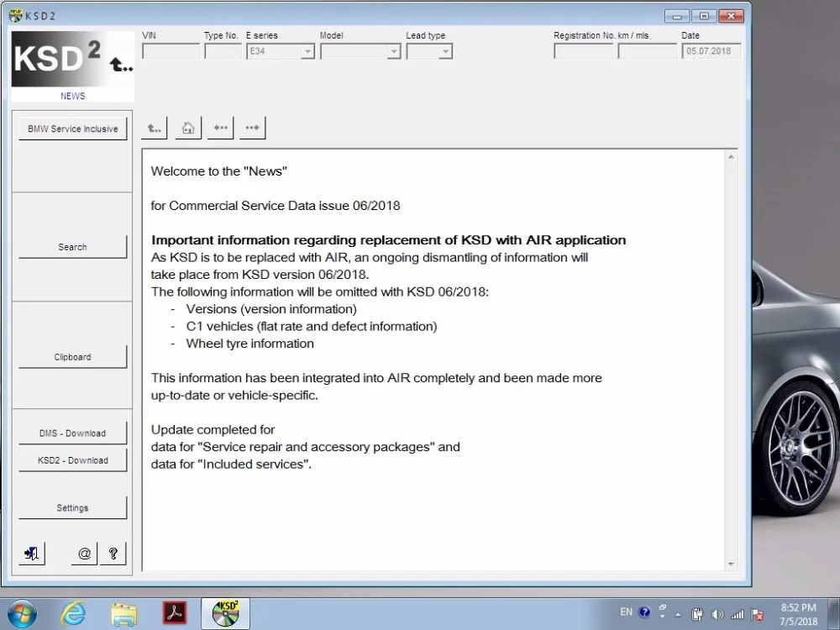Screen dimensions: 840x630
Task: Click the 'C1 vehicles' list line
Action: [x=312, y=326]
